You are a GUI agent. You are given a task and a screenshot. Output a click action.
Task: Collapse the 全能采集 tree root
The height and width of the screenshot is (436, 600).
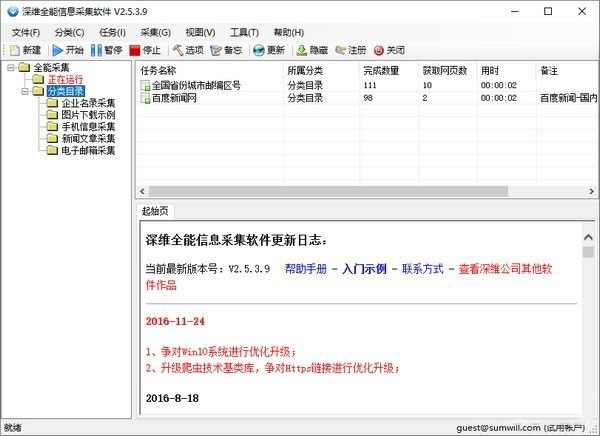pos(11,68)
